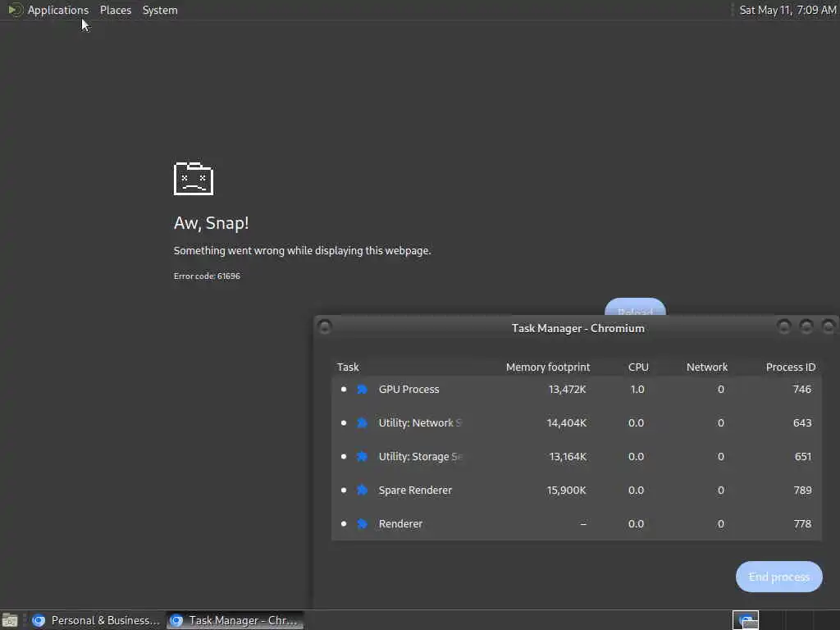
Task: Click End process in Task Manager
Action: tap(779, 577)
